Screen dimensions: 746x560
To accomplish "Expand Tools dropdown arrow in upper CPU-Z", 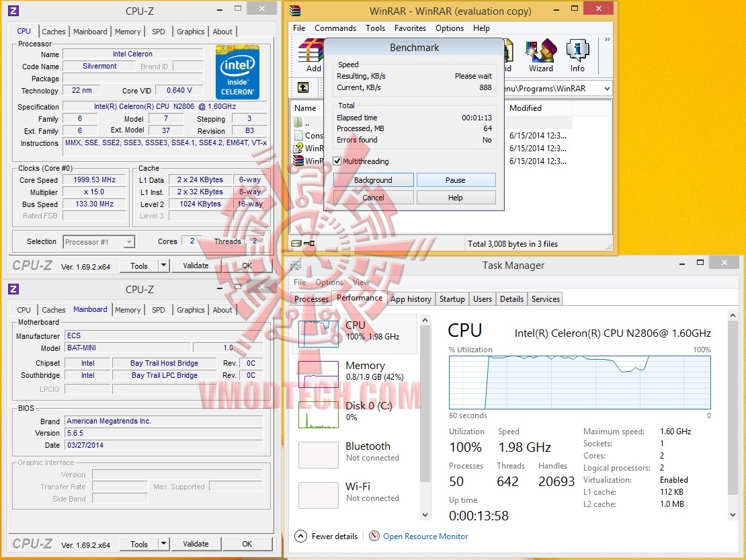I will point(163,266).
